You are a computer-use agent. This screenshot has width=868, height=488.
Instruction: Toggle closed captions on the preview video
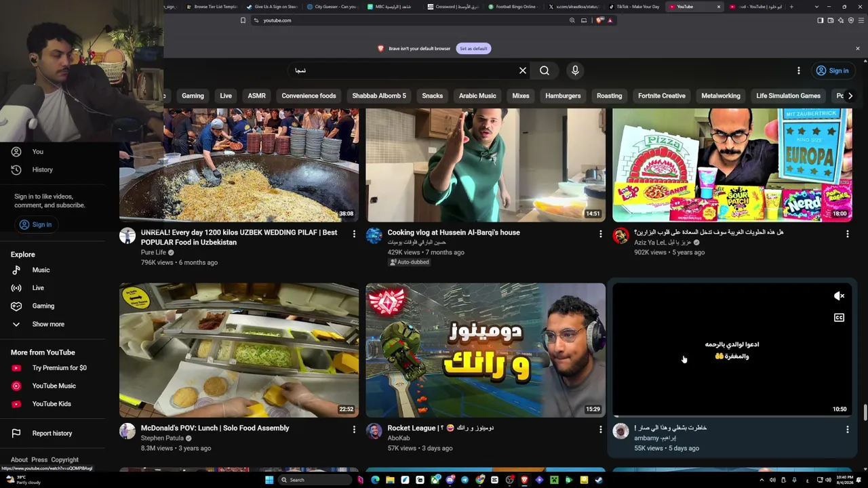point(839,318)
